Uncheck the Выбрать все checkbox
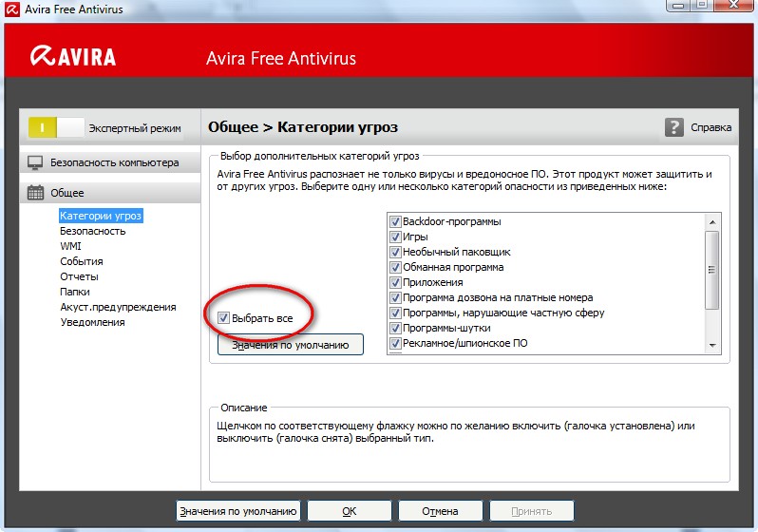The image size is (758, 532). (x=223, y=317)
